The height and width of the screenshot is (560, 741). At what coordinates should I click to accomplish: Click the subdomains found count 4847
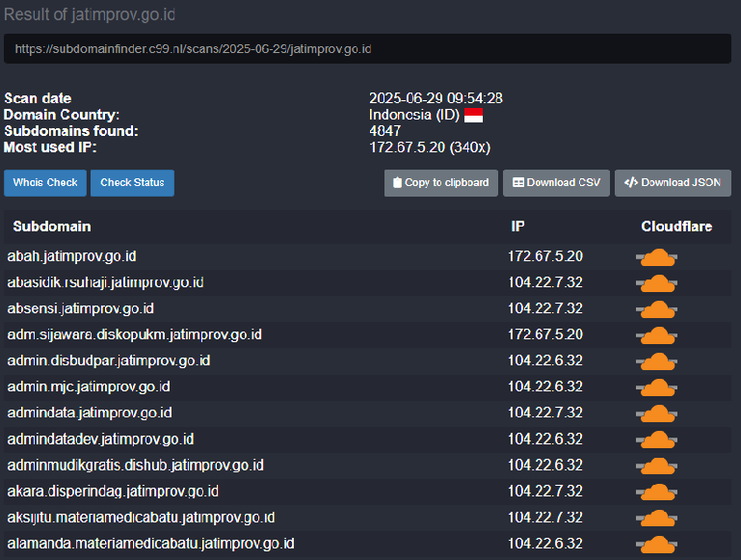pyautogui.click(x=385, y=131)
